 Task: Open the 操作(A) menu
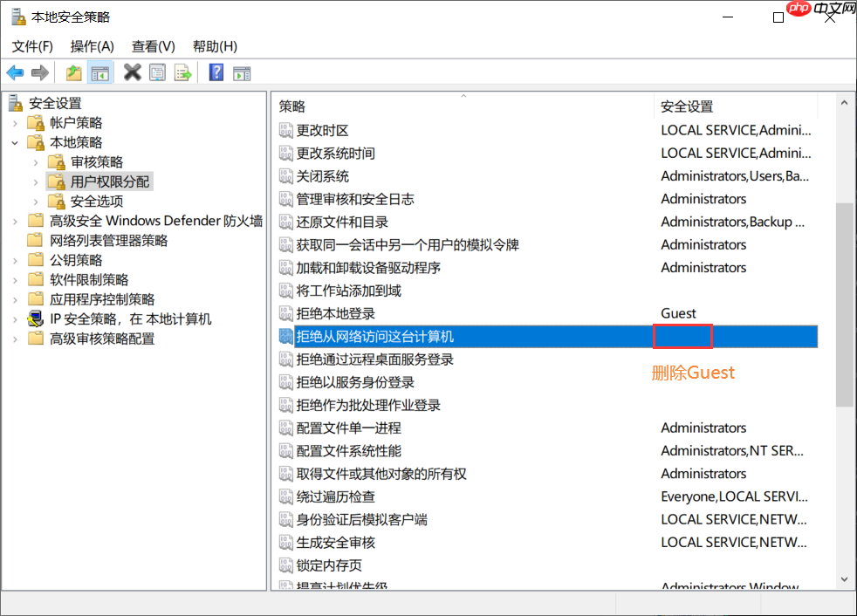pyautogui.click(x=92, y=46)
